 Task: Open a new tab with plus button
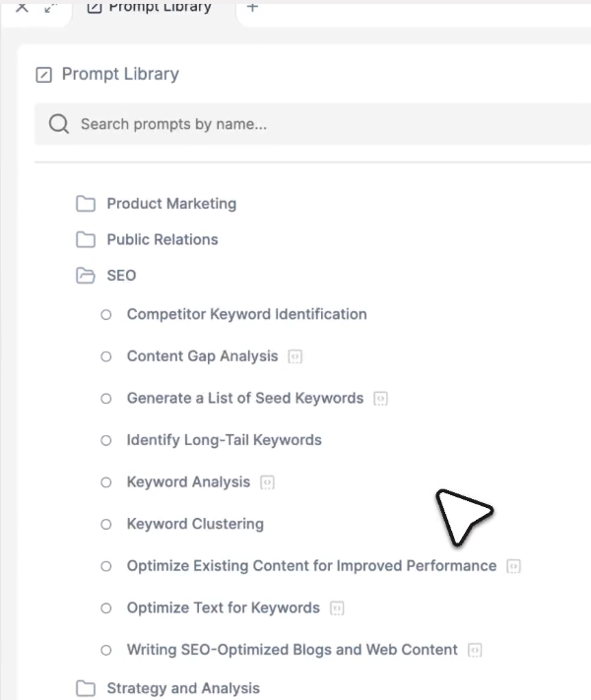click(x=252, y=7)
